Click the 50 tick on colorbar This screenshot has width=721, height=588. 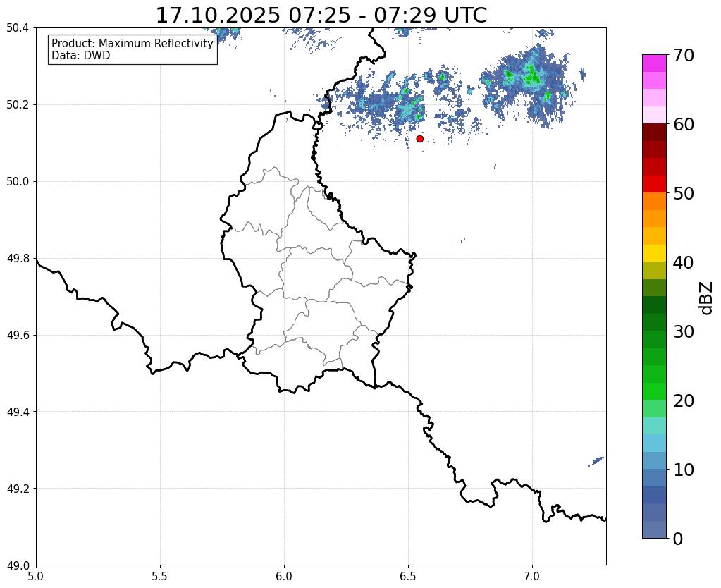pos(684,193)
